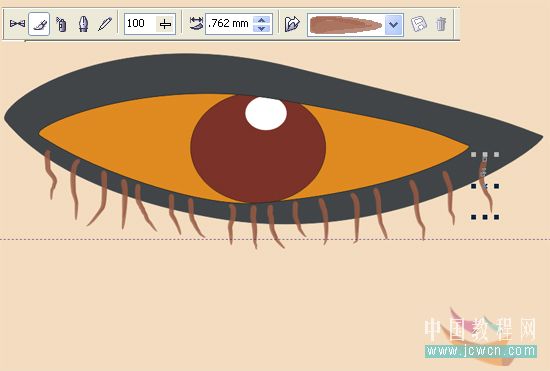Click the browse folder icon

coord(292,24)
